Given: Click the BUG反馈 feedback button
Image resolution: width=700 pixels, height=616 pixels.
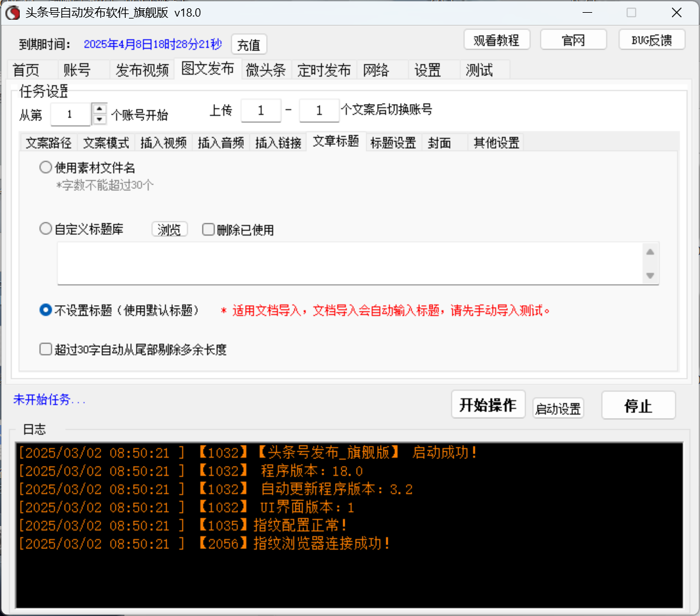Looking at the screenshot, I should point(652,40).
